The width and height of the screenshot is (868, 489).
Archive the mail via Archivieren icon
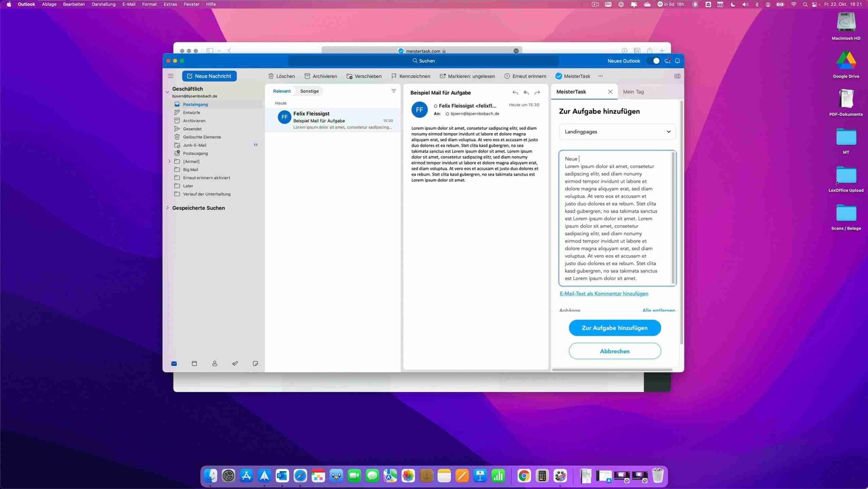307,76
